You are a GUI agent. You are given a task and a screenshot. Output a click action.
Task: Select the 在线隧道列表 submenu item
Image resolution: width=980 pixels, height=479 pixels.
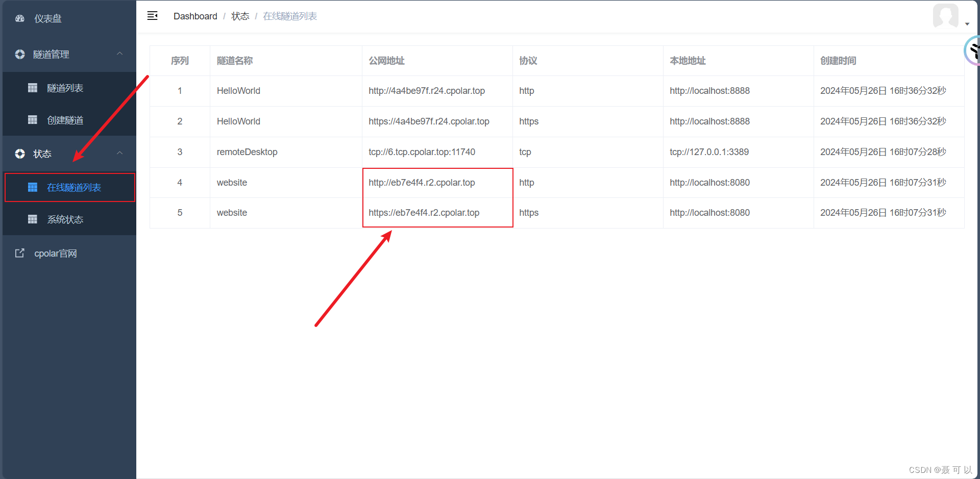pos(69,187)
